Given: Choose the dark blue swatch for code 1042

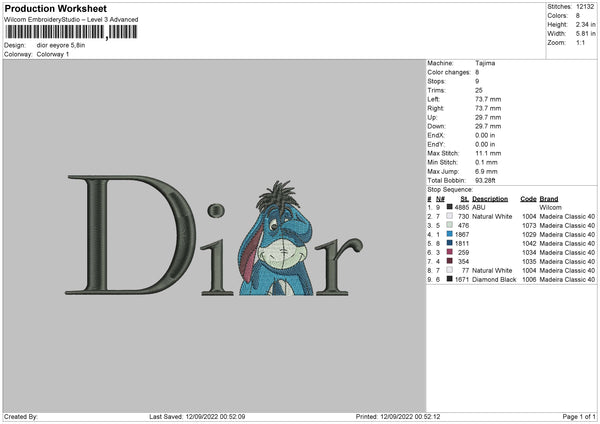Looking at the screenshot, I should [450, 243].
